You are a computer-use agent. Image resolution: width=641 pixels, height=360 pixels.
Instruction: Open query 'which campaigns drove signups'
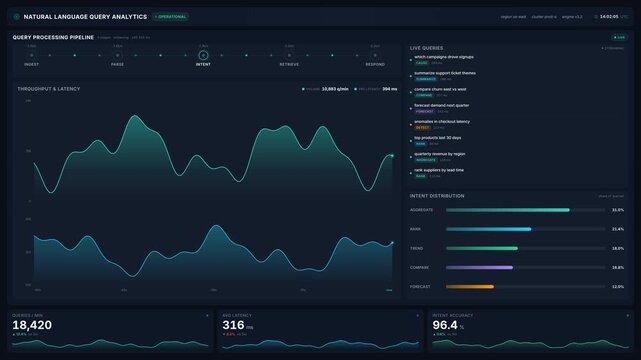pyautogui.click(x=444, y=57)
